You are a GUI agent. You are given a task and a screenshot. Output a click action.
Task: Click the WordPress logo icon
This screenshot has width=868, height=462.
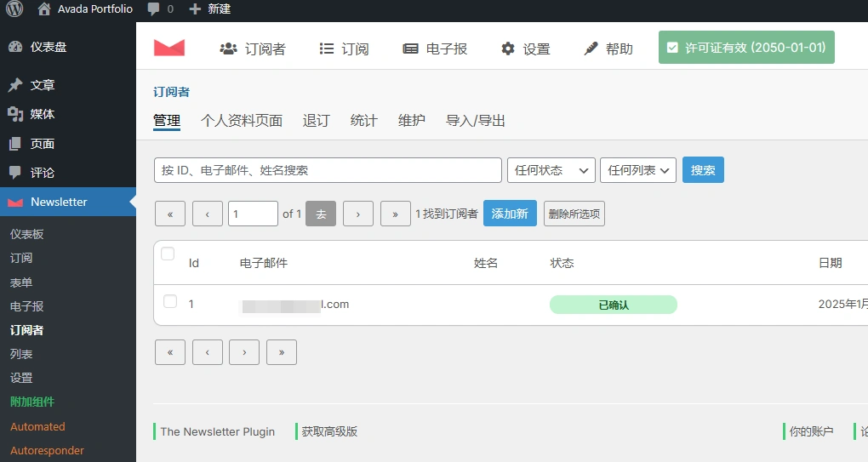pyautogui.click(x=14, y=9)
